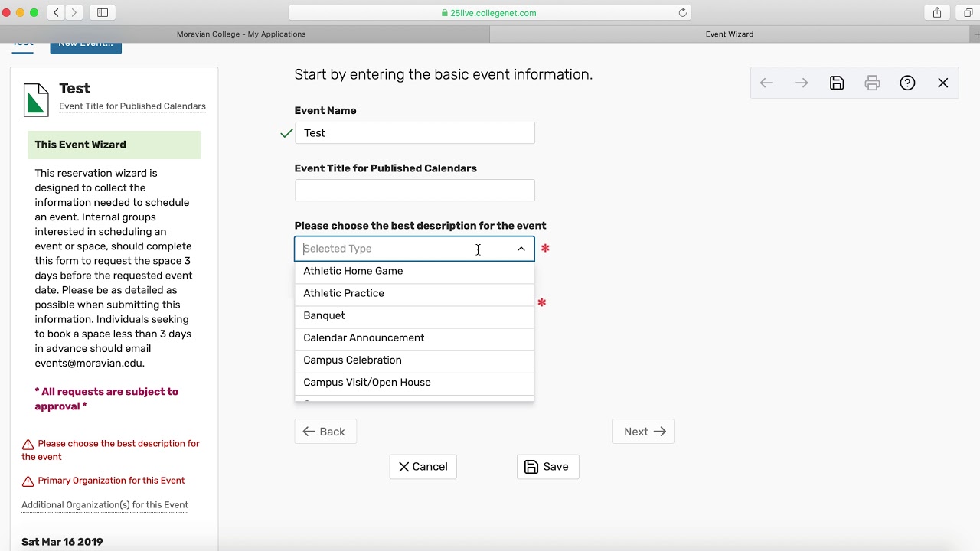The height and width of the screenshot is (551, 980).
Task: Open help with the question mark icon
Action: point(907,83)
